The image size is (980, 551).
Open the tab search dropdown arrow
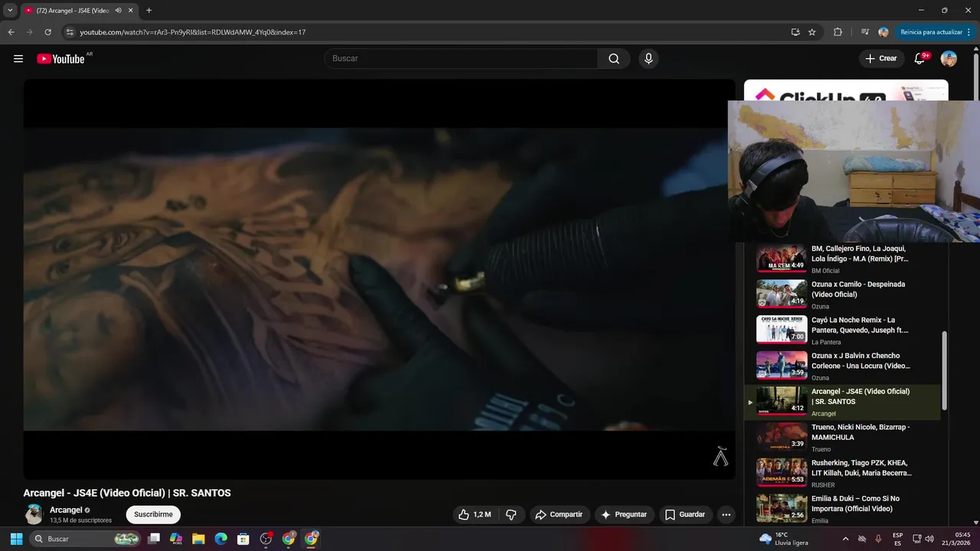tap(10, 11)
